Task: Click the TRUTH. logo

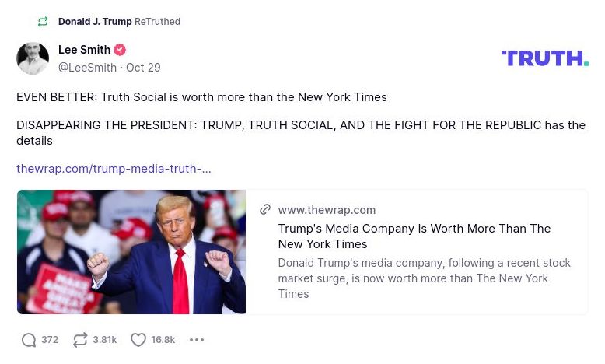Action: tap(544, 58)
